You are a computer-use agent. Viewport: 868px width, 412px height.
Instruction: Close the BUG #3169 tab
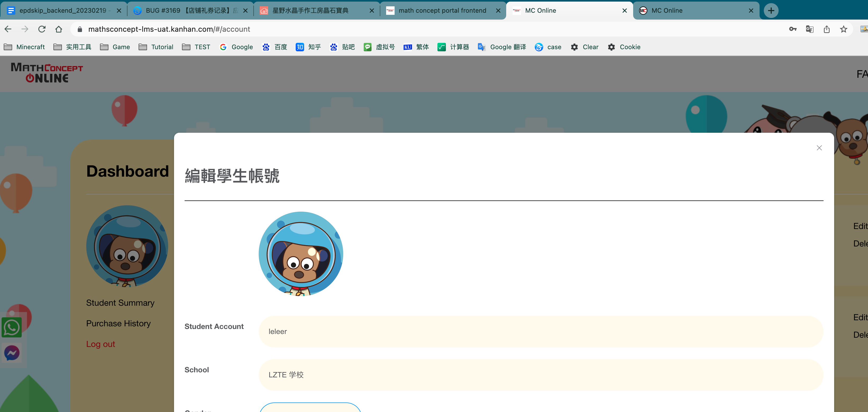click(x=245, y=10)
